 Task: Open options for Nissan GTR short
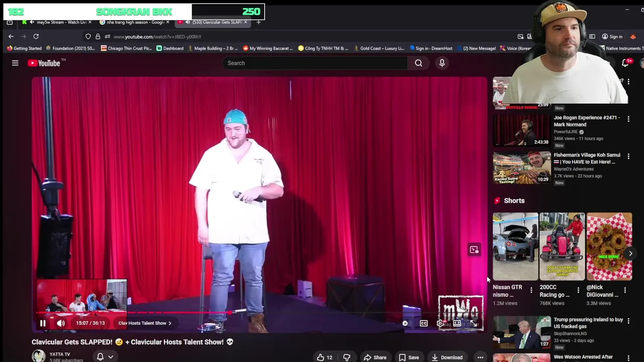pyautogui.click(x=531, y=290)
